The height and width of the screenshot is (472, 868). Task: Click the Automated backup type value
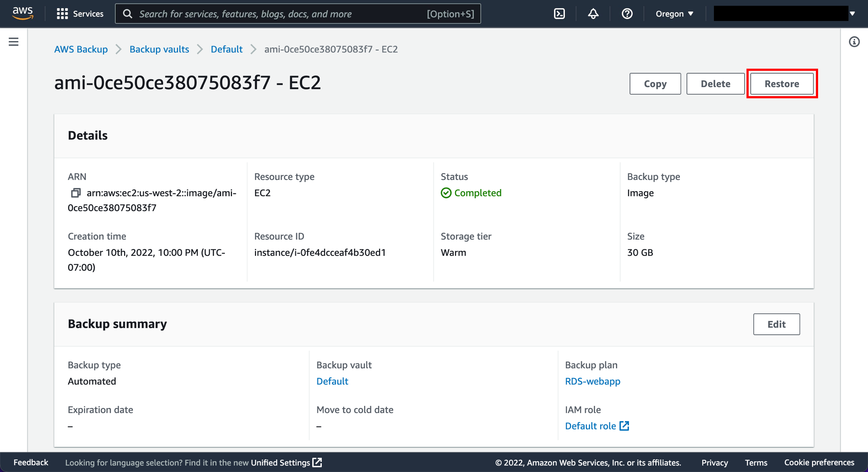[92, 381]
